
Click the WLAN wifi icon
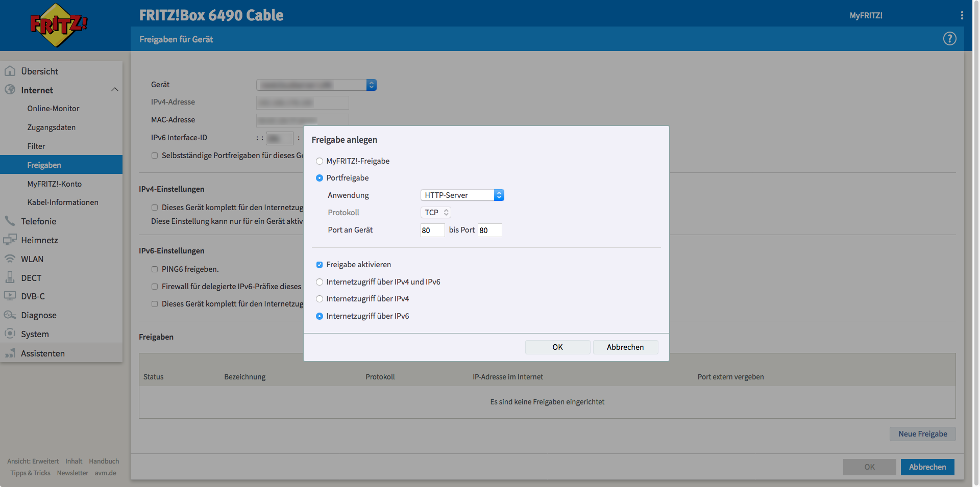tap(10, 259)
